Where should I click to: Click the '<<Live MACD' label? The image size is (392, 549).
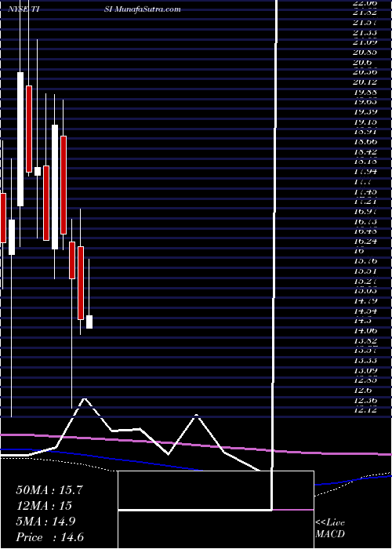[330, 529]
